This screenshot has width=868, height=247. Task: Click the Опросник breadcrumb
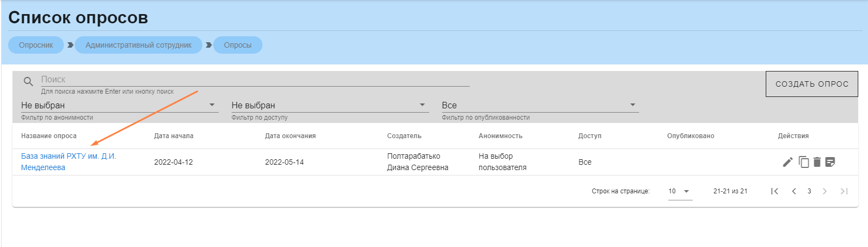coord(36,45)
